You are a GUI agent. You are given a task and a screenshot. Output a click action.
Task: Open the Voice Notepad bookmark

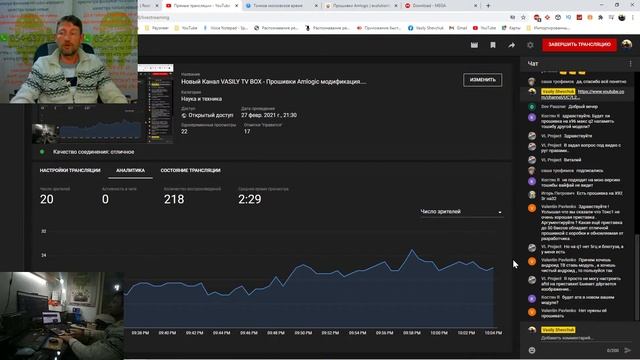[x=226, y=28]
